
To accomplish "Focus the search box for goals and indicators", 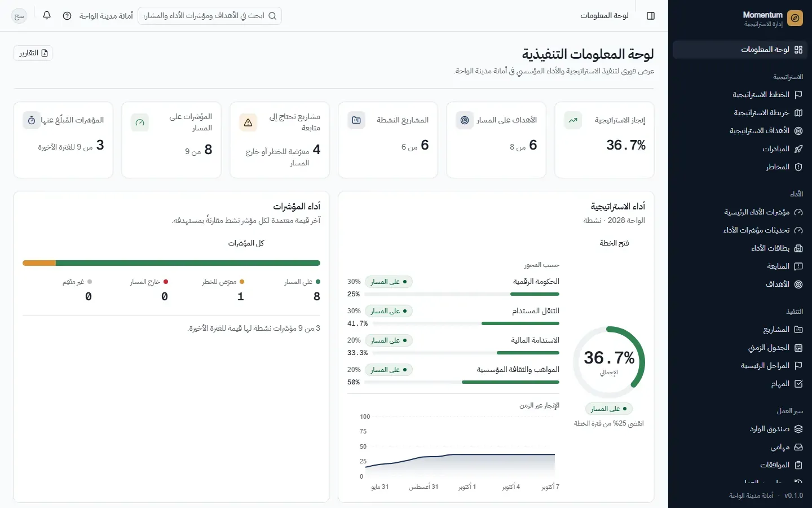I will click(x=209, y=16).
